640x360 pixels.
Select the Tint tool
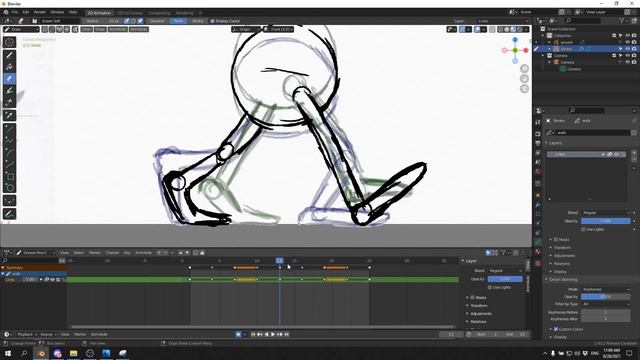coord(9,91)
